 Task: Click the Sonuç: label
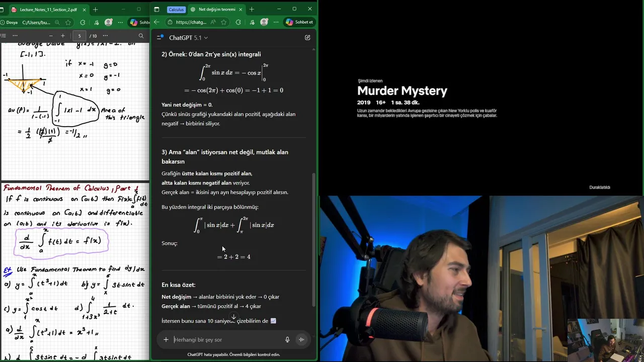tap(170, 243)
